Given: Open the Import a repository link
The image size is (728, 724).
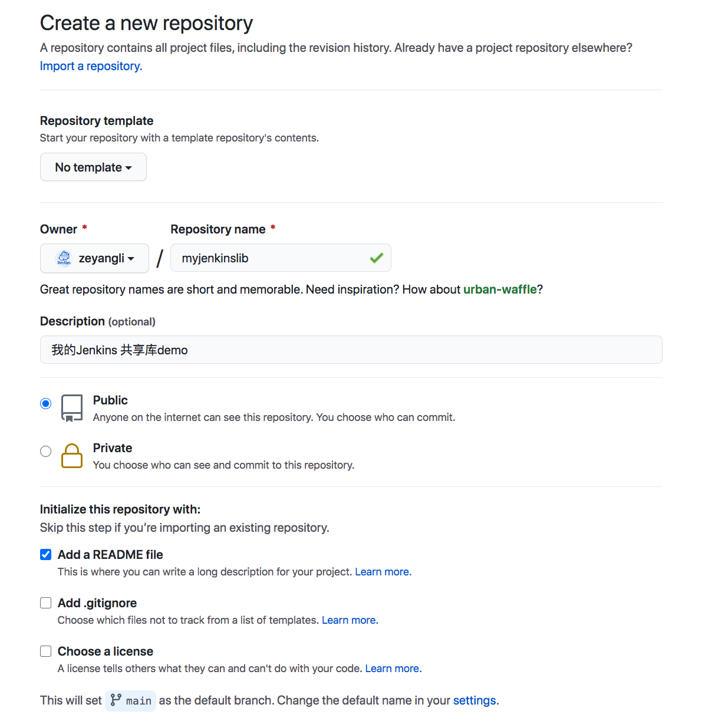Looking at the screenshot, I should tap(91, 66).
